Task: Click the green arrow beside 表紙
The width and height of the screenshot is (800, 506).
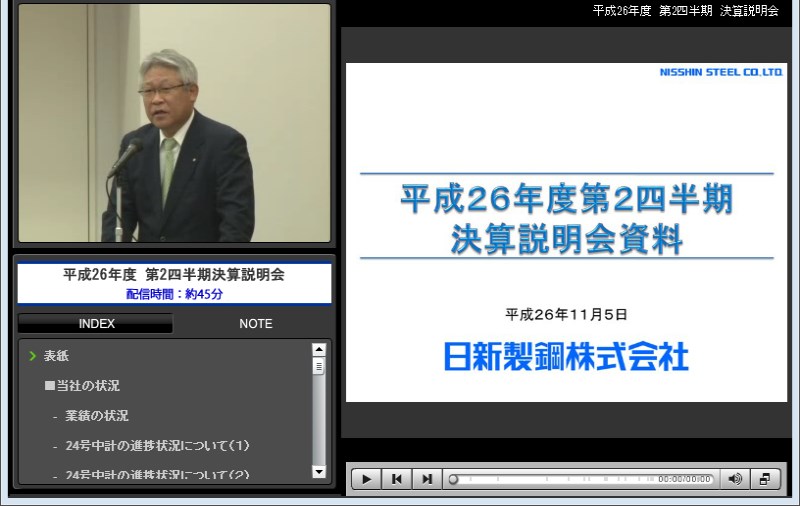Action: (33, 356)
